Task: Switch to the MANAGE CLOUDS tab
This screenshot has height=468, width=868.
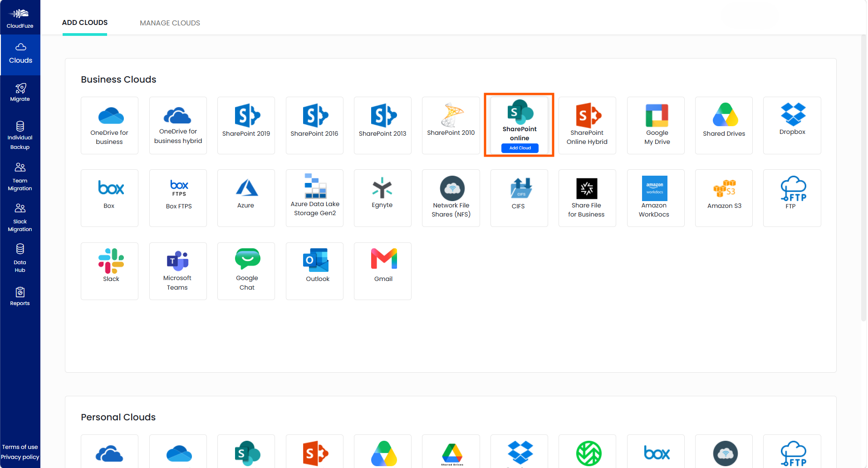Action: point(170,23)
